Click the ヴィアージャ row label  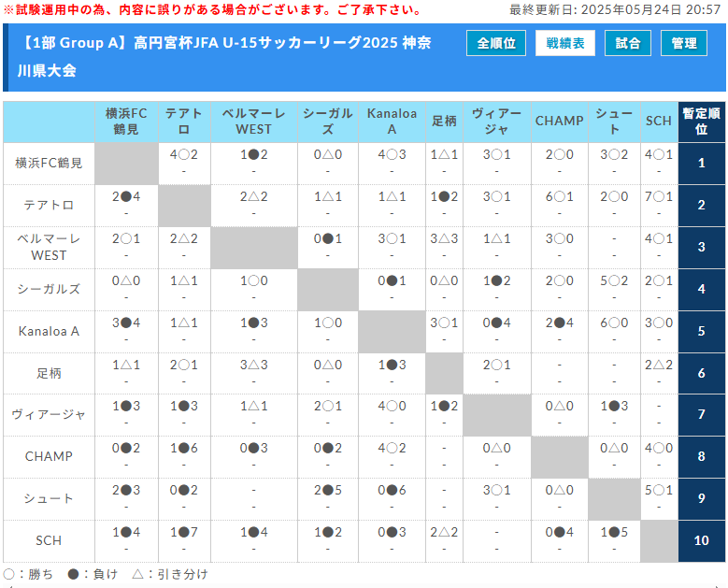coord(49,415)
